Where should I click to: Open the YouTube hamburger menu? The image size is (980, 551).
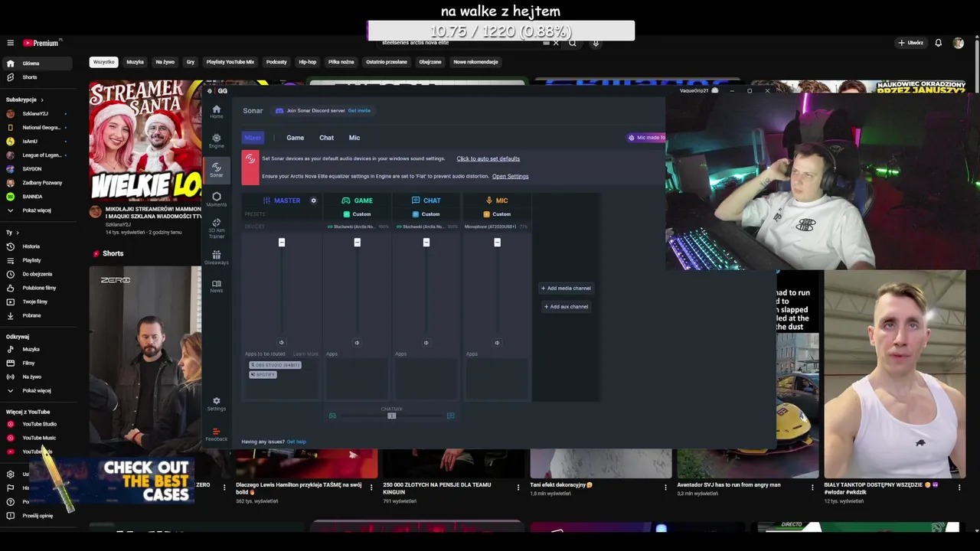10,43
